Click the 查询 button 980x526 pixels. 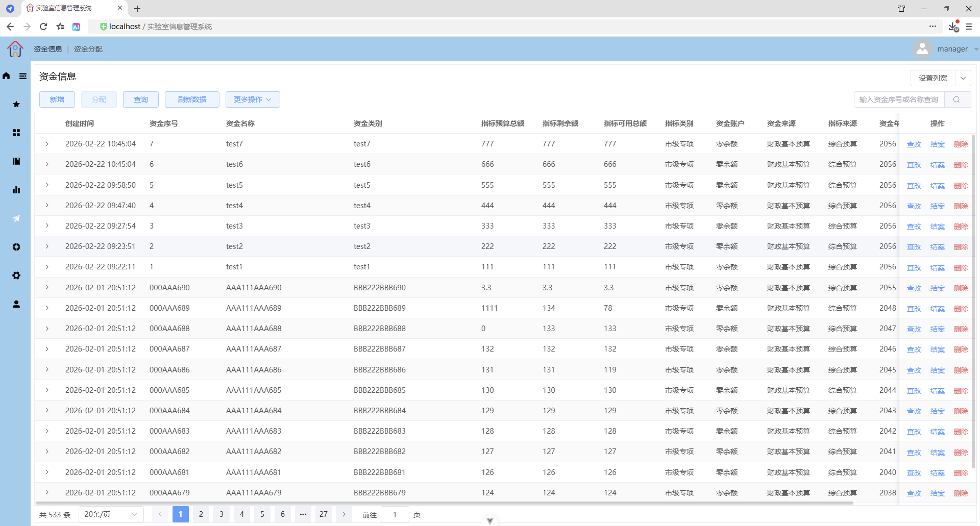(141, 99)
